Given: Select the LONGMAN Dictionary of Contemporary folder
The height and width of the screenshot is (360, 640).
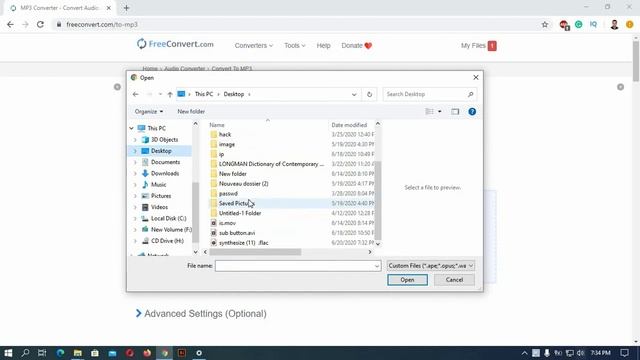Looking at the screenshot, I should (271, 164).
